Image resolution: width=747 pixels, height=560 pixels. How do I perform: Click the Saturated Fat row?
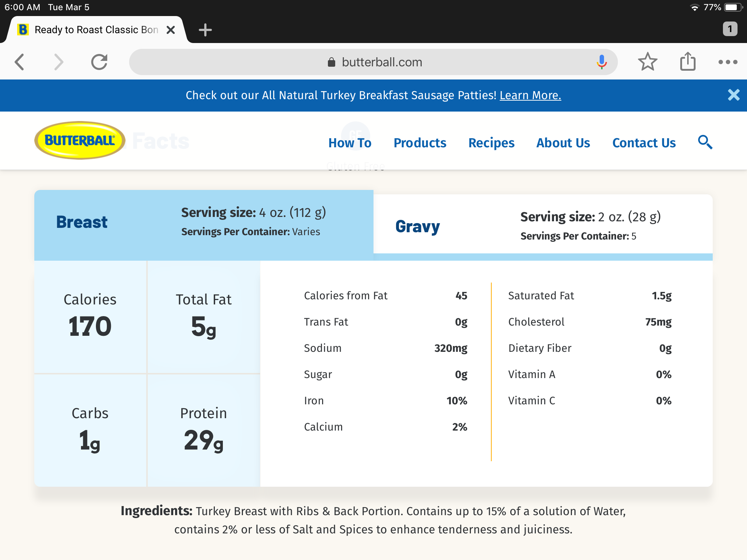pos(590,296)
